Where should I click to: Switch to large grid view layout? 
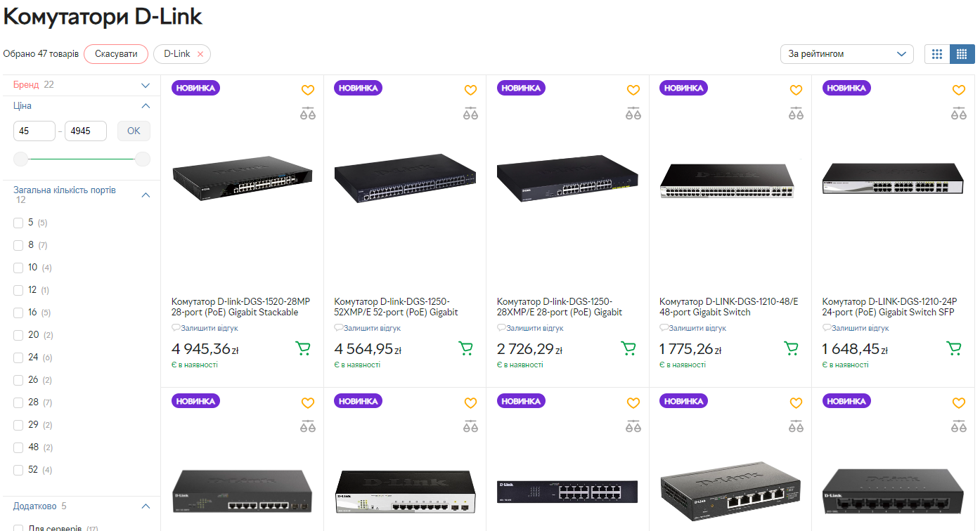click(x=936, y=54)
